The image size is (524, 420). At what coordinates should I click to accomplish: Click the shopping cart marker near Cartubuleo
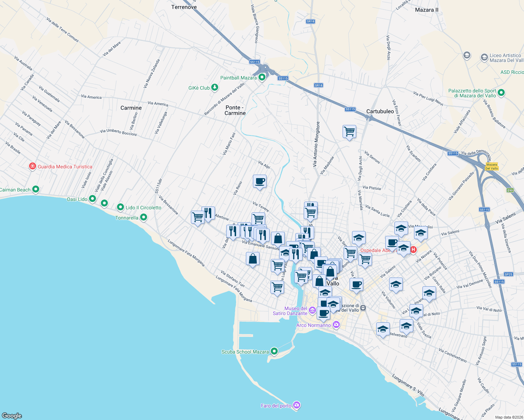coord(349,132)
